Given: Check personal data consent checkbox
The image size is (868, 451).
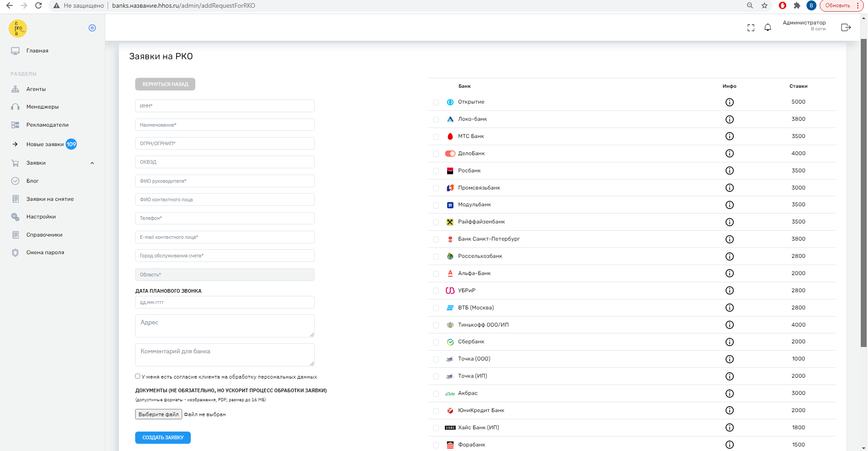Looking at the screenshot, I should pyautogui.click(x=137, y=376).
